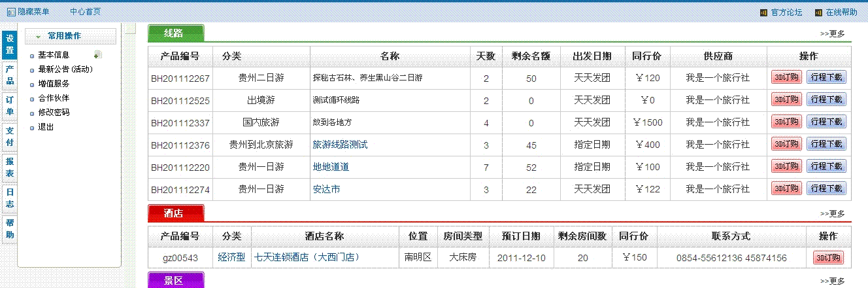Image resolution: width=868 pixels, height=288 pixels.
Task: Click the 景区 purple section tab
Action: tap(176, 281)
